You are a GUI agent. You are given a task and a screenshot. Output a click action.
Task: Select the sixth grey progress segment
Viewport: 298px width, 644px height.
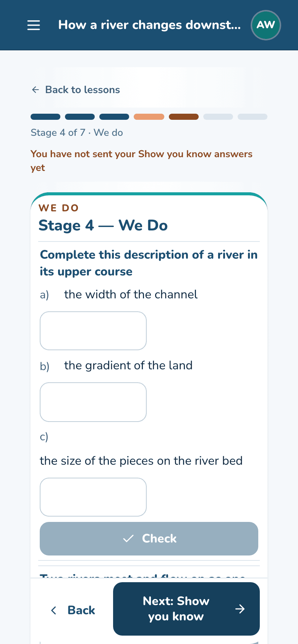[218, 117]
